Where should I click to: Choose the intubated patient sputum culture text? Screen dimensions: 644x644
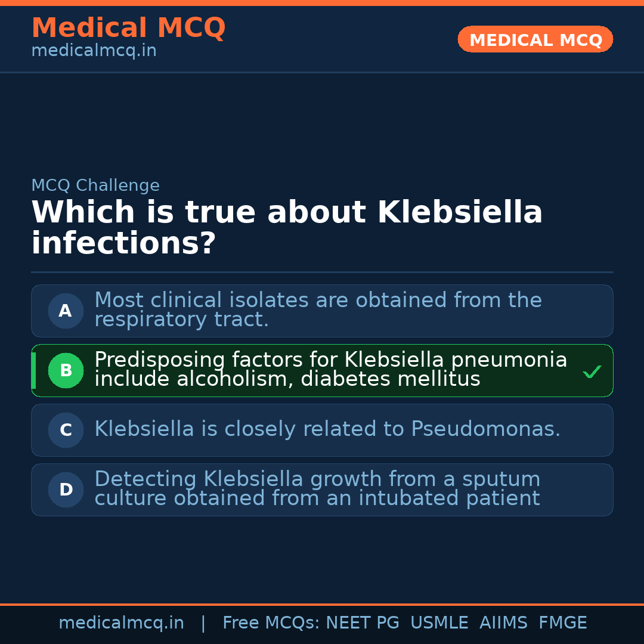tap(317, 489)
